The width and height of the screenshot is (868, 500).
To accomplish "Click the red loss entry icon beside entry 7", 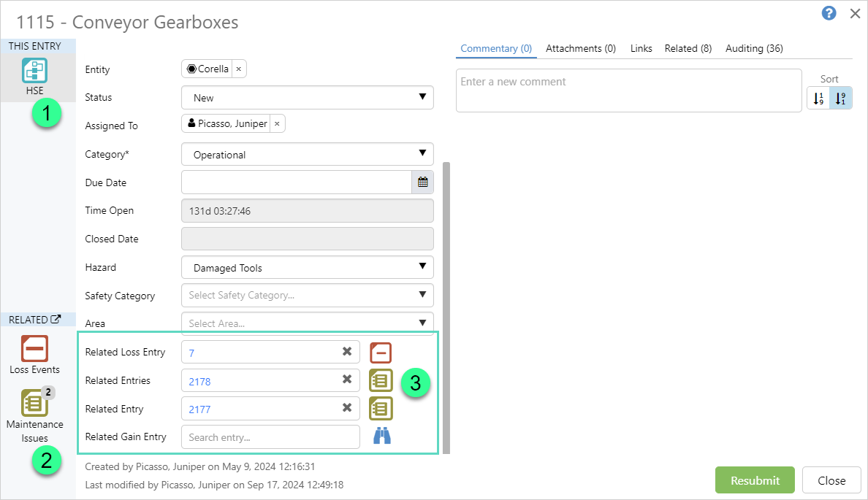I will tap(381, 353).
